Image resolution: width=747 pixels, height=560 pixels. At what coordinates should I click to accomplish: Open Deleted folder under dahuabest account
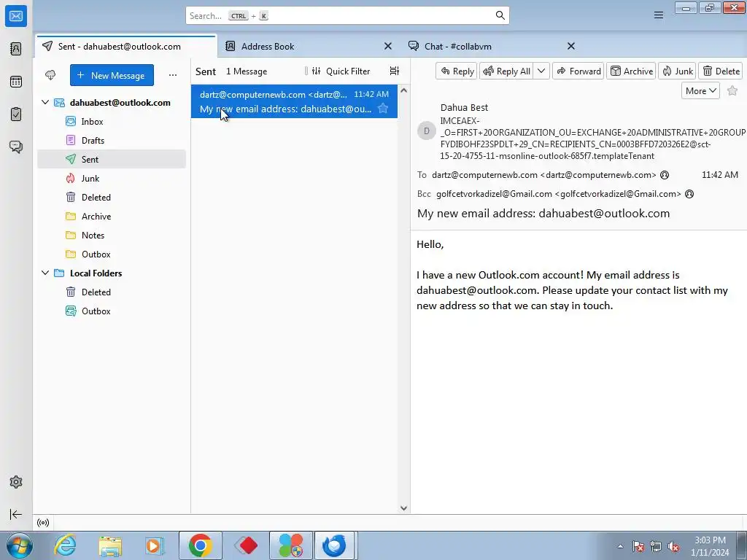click(112, 197)
